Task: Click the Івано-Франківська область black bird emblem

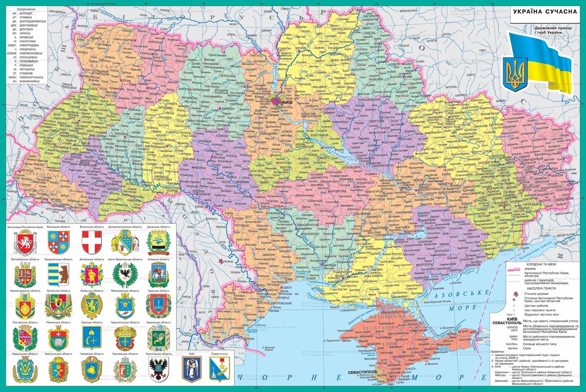Action: (125, 275)
